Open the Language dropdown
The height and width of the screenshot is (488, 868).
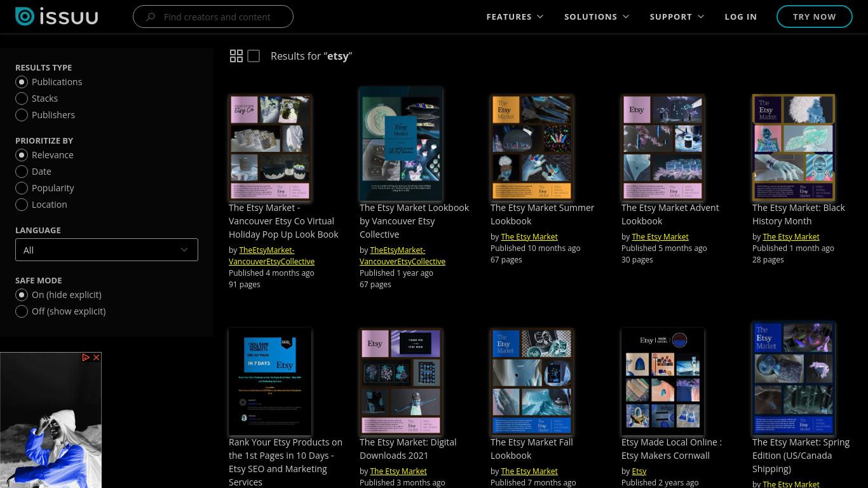(107, 250)
